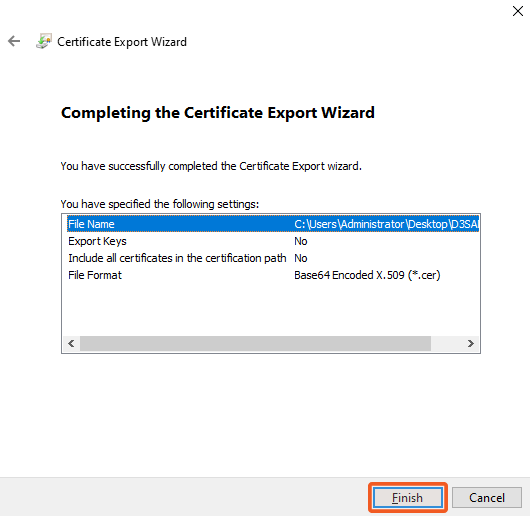Go back using the left arrow icon

pyautogui.click(x=14, y=41)
